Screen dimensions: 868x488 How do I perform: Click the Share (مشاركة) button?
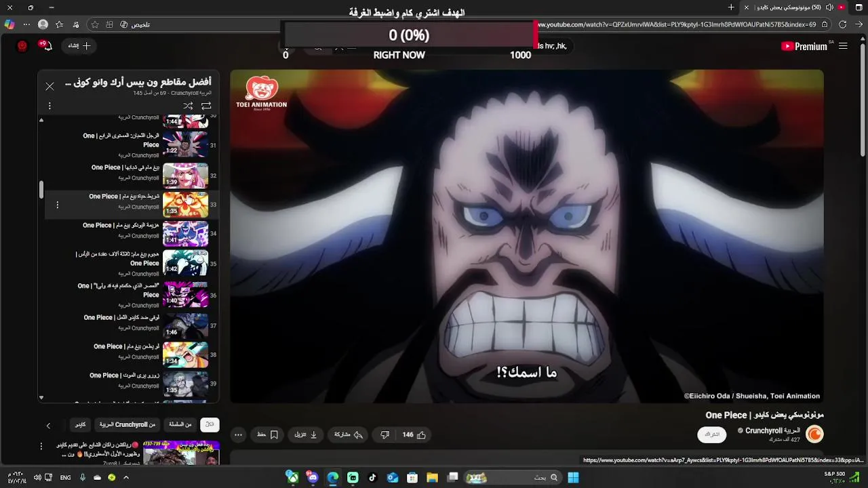point(348,435)
